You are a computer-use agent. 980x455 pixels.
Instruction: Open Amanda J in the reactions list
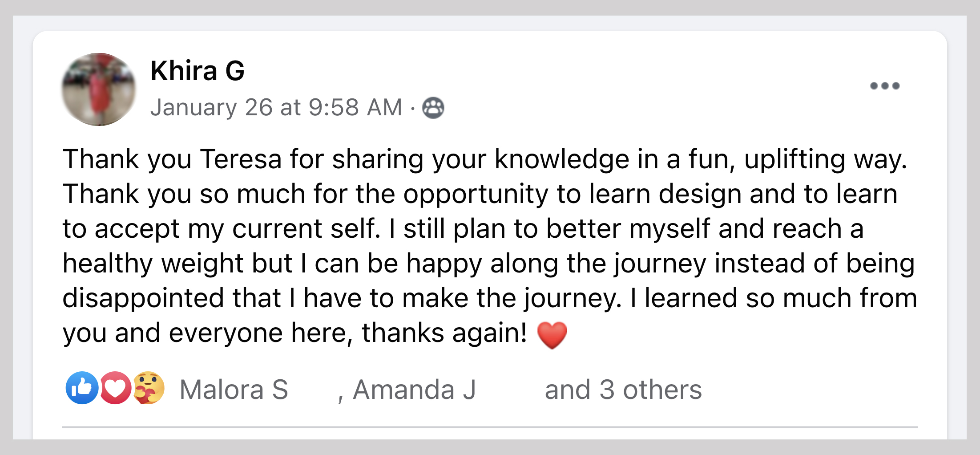(x=414, y=390)
